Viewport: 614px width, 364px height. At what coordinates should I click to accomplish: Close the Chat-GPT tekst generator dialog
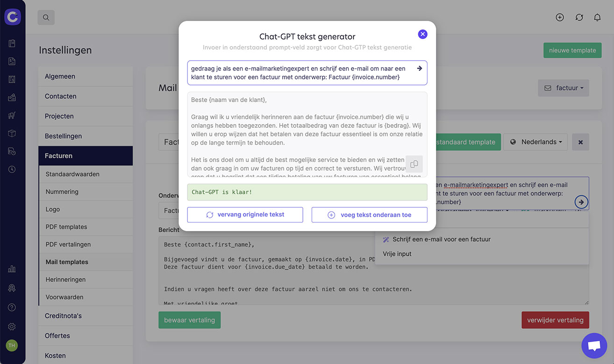coord(422,34)
